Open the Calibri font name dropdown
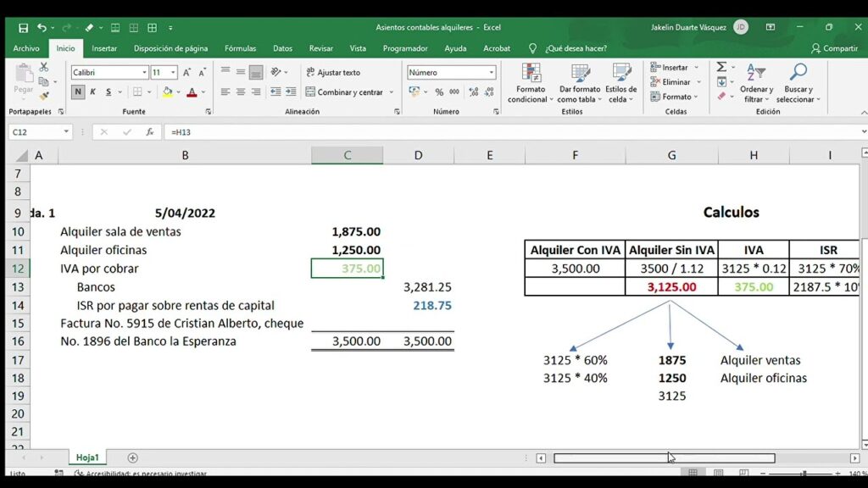Viewport: 868px width, 488px height. click(144, 73)
